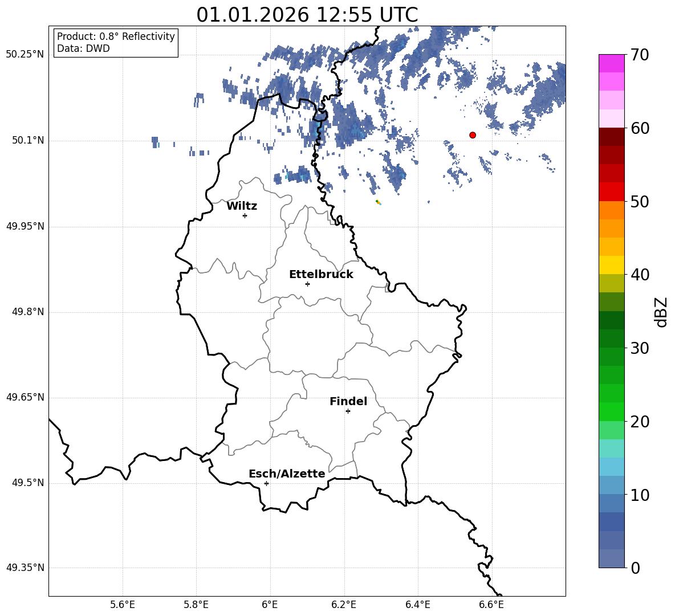The height and width of the screenshot is (616, 675).
Task: Pick the dark maroon band below 60
Action: tap(612, 137)
